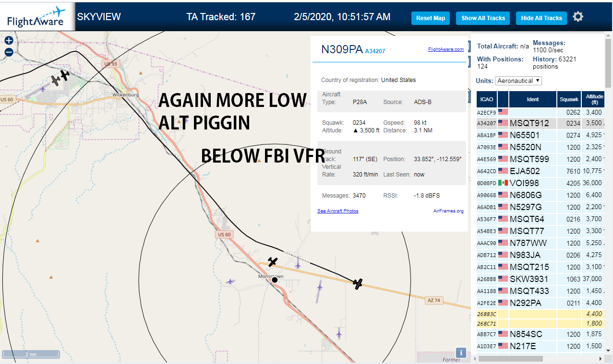Click the black site marker dot at Morristown
Viewport: 613px width, 364px height.
275,280
